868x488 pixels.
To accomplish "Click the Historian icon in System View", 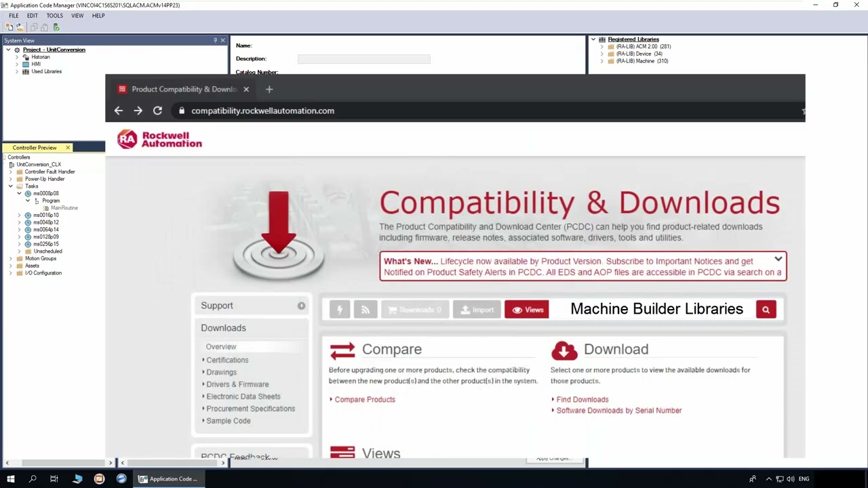I will tap(26, 57).
